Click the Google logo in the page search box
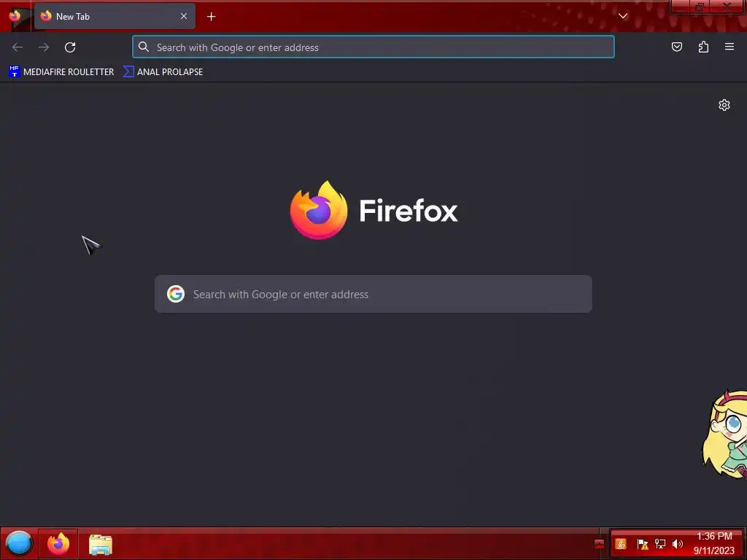Viewport: 747px width, 560px height. pos(176,294)
